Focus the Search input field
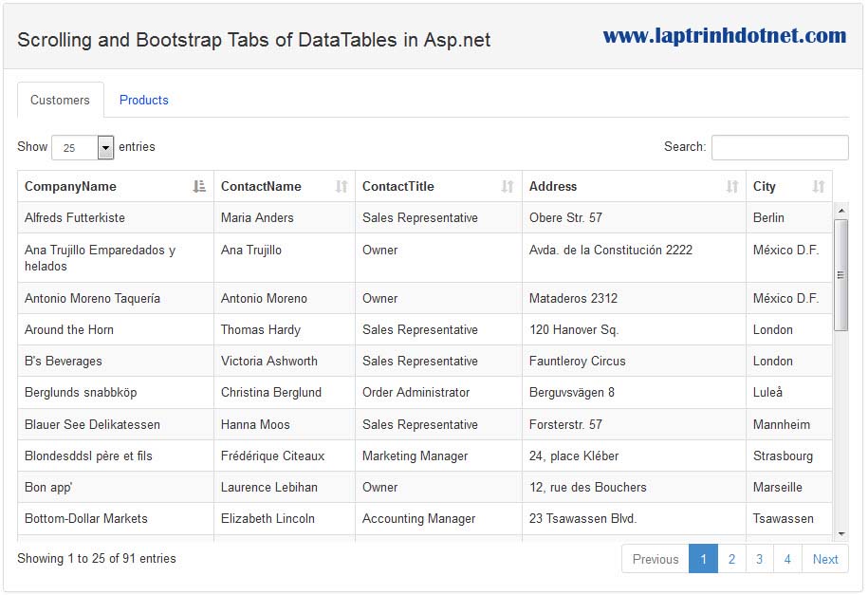868x595 pixels. pyautogui.click(x=780, y=148)
